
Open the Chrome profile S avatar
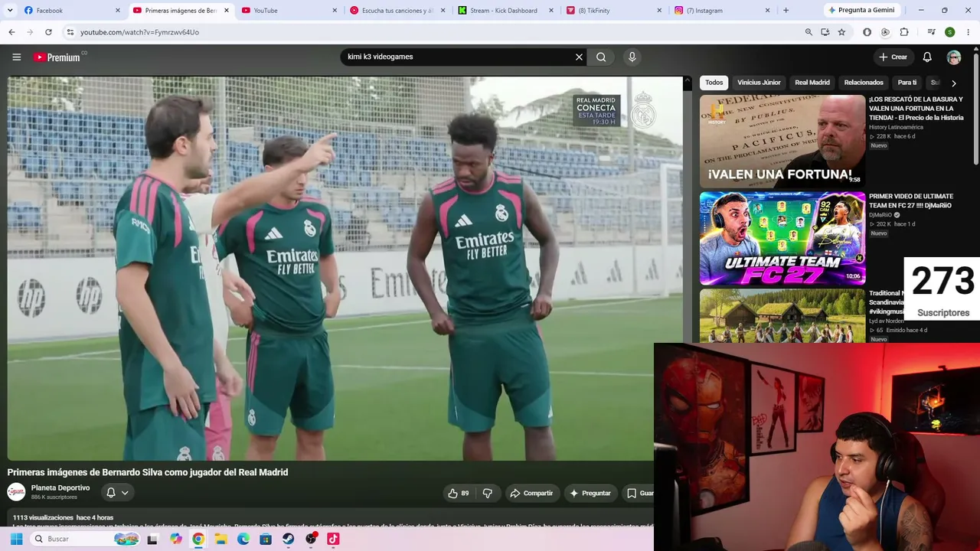click(949, 32)
